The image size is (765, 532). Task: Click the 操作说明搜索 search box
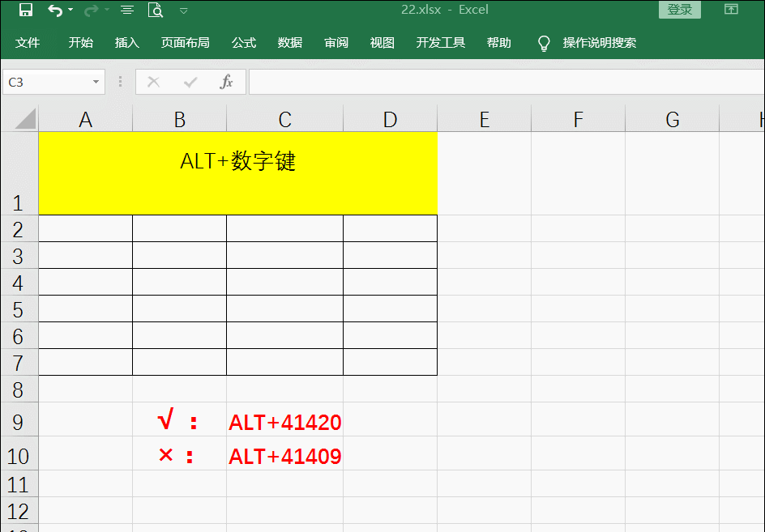tap(600, 43)
